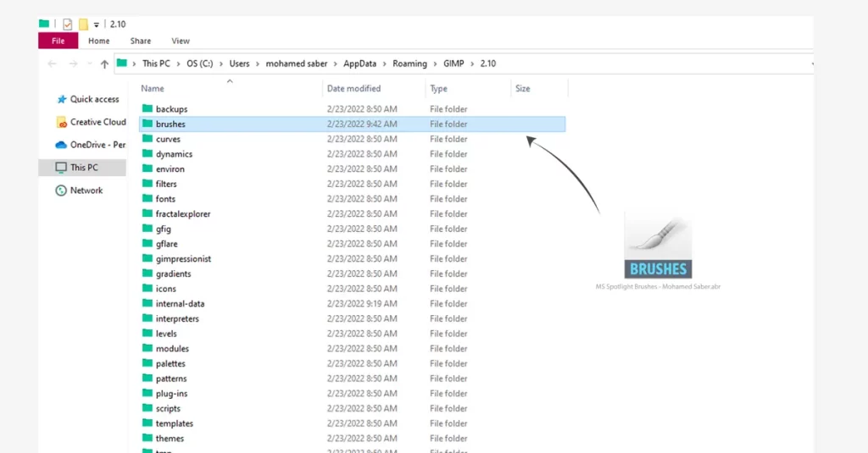868x453 pixels.
Task: Click the gflare folder icon
Action: click(x=147, y=243)
